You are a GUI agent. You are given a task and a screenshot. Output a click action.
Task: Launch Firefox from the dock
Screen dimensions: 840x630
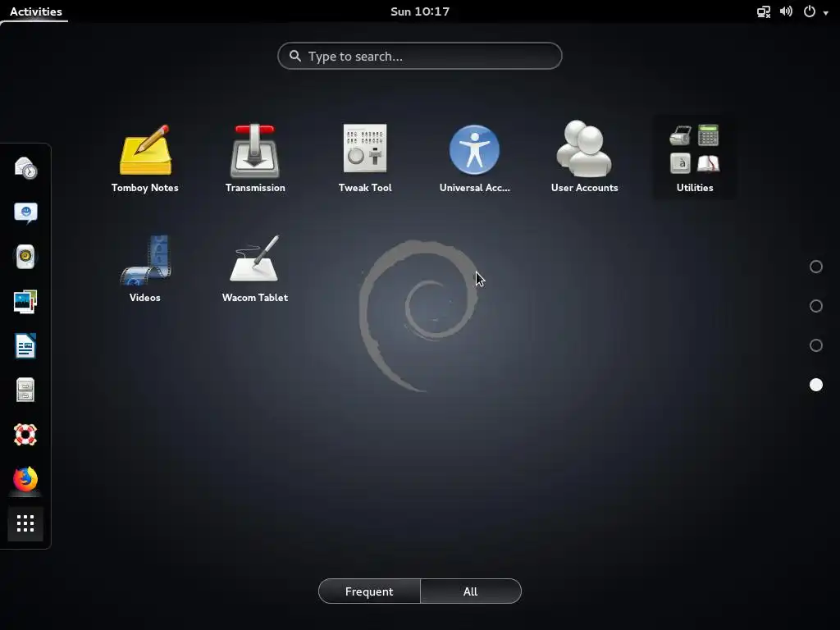25,479
